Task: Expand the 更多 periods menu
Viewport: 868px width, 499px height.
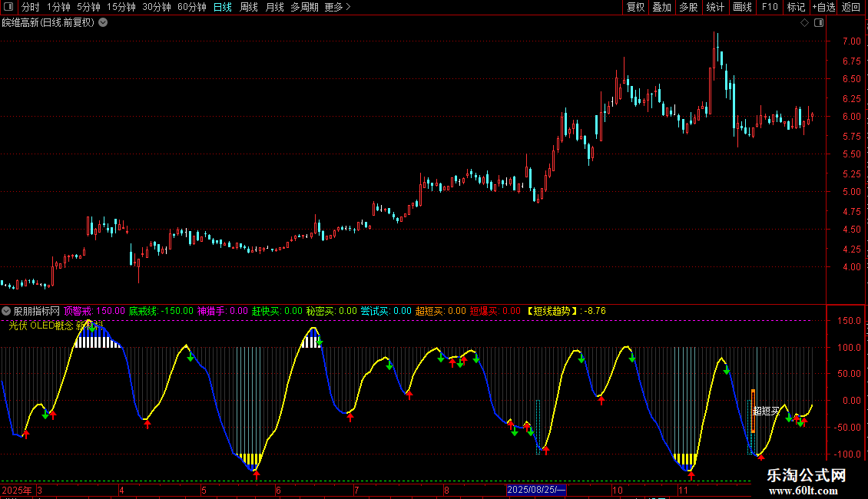Action: [x=337, y=8]
